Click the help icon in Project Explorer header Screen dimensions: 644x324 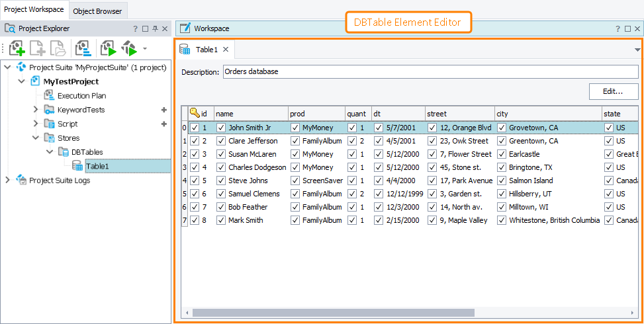tap(135, 28)
